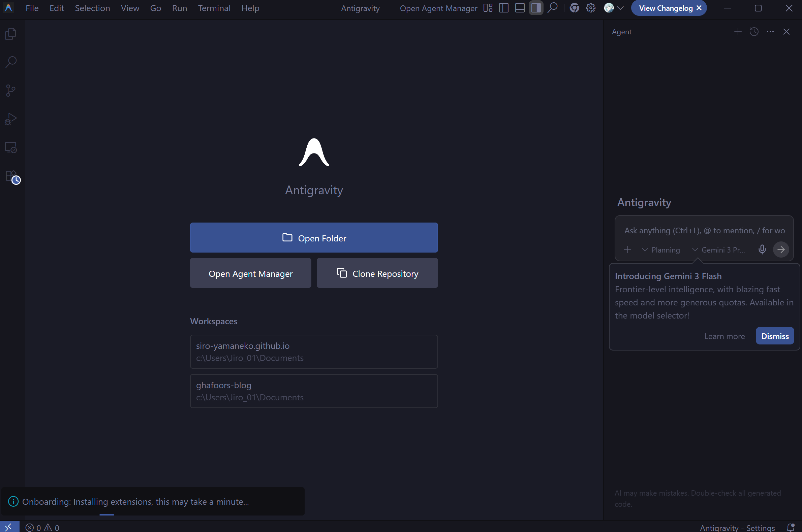Open the Selection menu
This screenshot has height=532, width=802.
[92, 8]
